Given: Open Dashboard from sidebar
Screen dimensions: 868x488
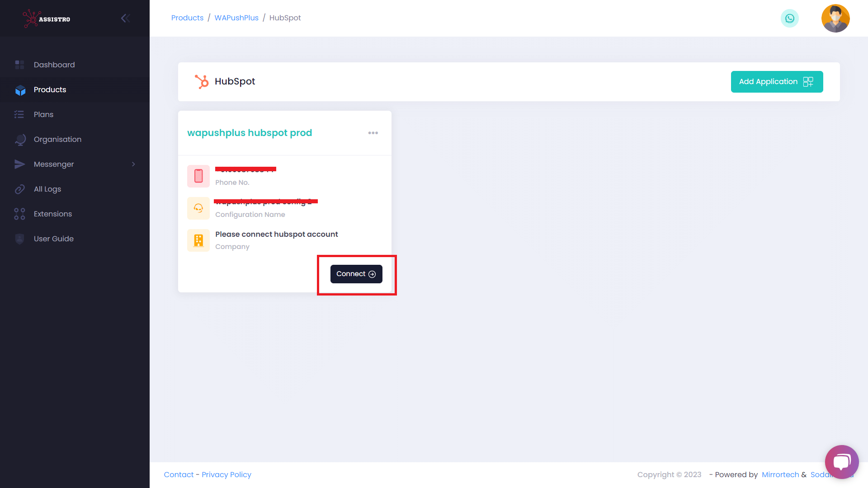Looking at the screenshot, I should (x=54, y=65).
